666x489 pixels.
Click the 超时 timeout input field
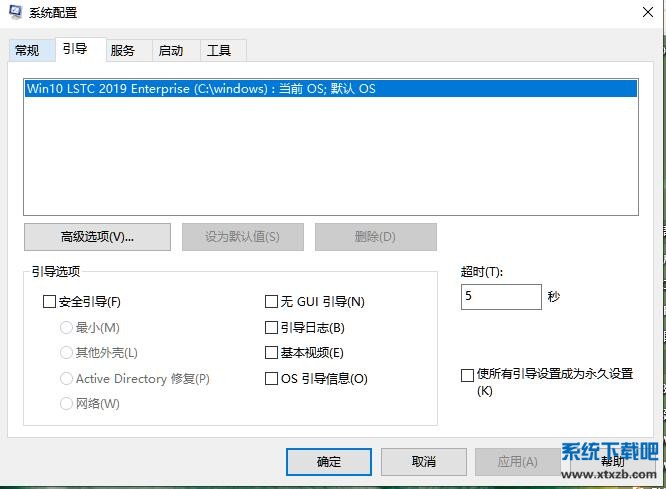click(x=500, y=297)
